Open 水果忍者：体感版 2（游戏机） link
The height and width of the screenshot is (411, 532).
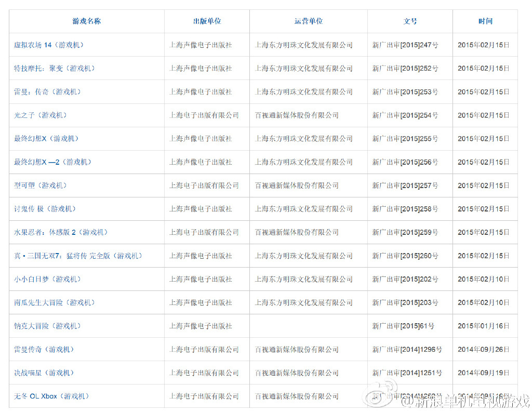click(x=61, y=232)
